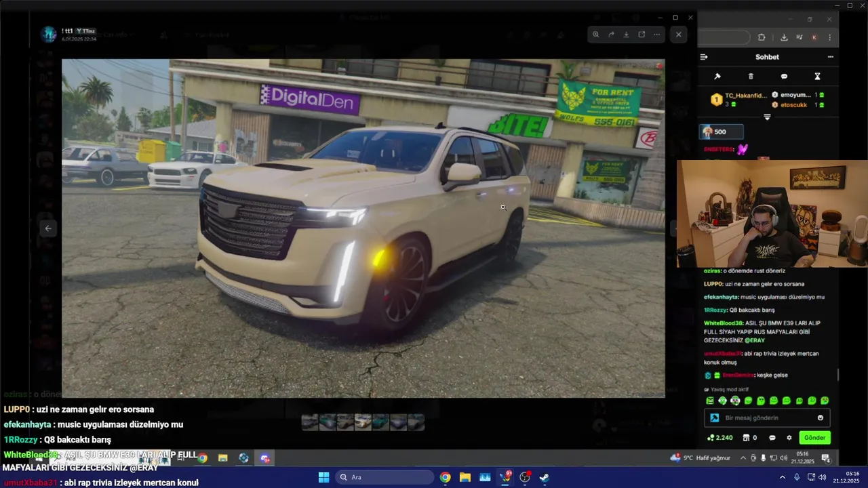Open browser extensions puzzle icon

762,37
